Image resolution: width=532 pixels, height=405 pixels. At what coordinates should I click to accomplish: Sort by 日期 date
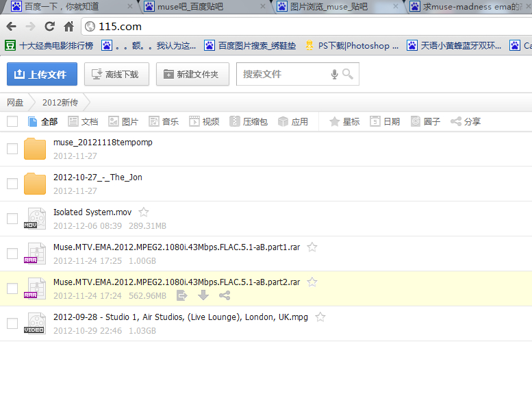(385, 121)
